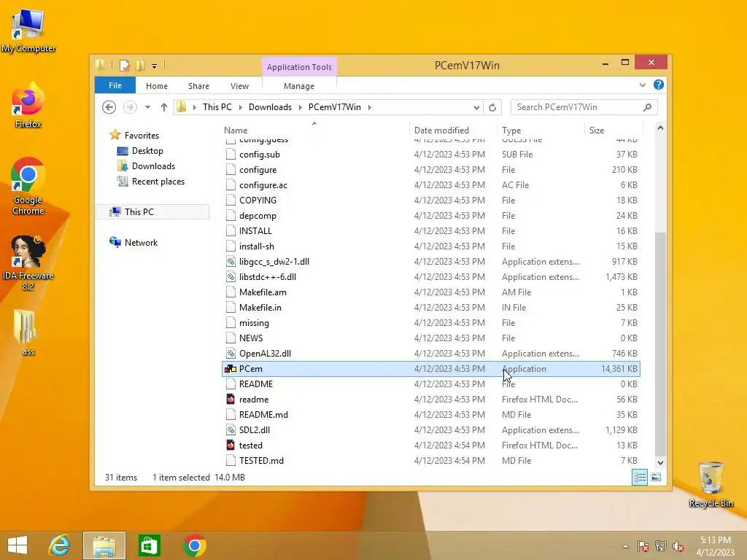Select Recent places in navigation pane
This screenshot has height=560, width=747.
click(158, 182)
